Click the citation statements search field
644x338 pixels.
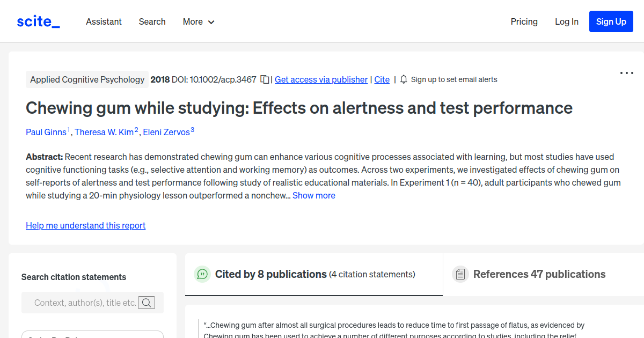tap(86, 303)
